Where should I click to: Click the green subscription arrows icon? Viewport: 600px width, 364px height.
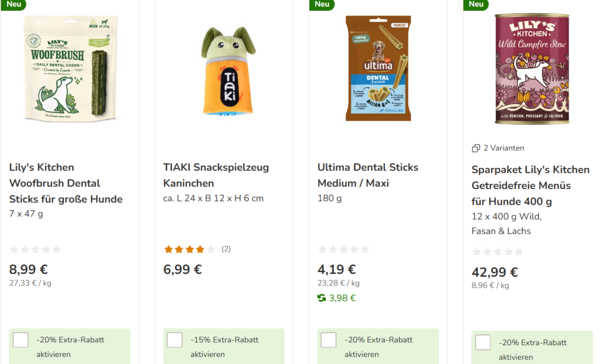point(322,298)
